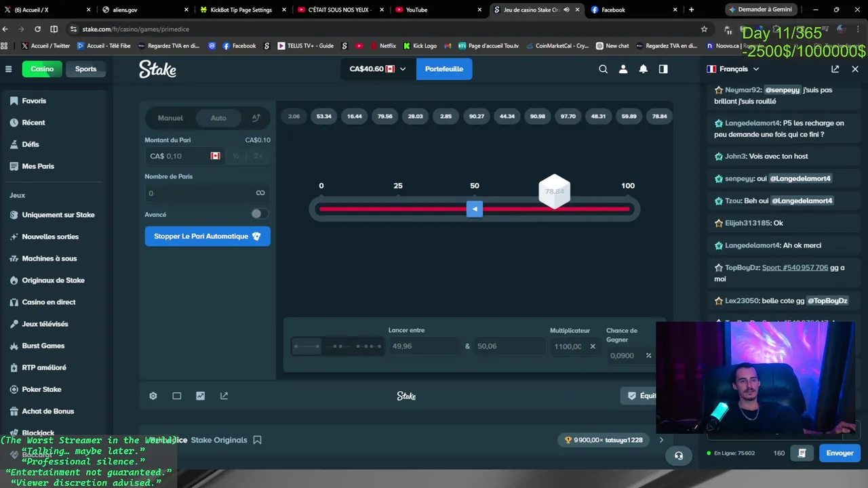Click the share/popout game icon
Screen dimensions: 868x488
pos(224,396)
